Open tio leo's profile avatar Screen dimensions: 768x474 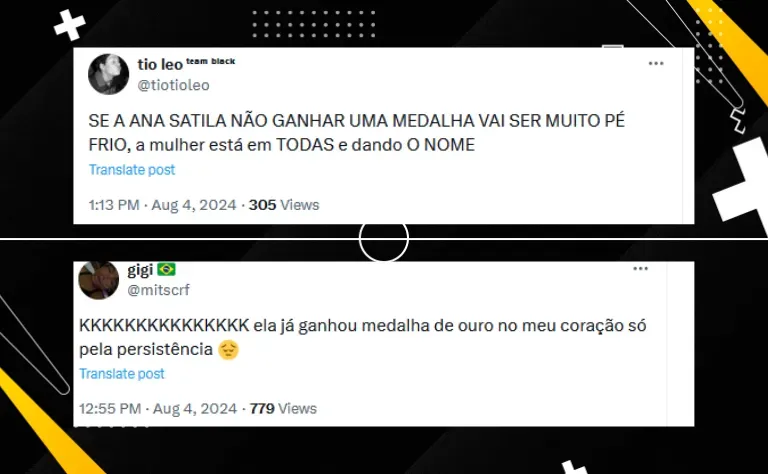tap(108, 74)
